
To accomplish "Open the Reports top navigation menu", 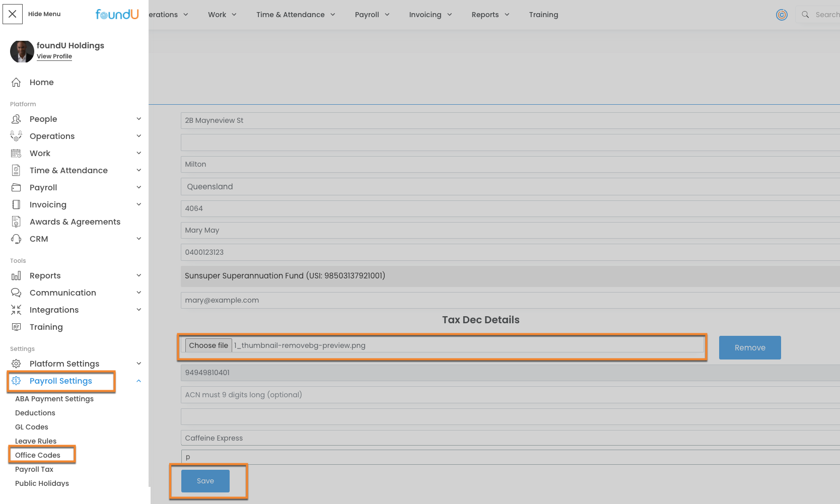I will [x=490, y=15].
